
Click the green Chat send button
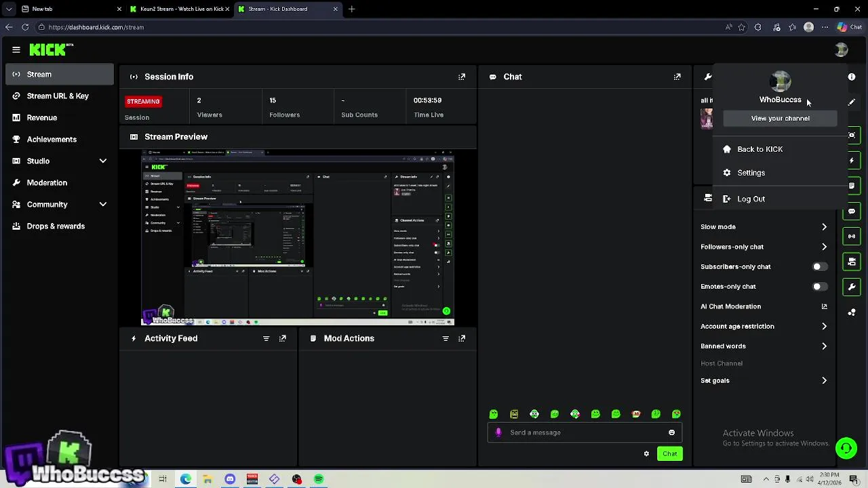click(669, 453)
